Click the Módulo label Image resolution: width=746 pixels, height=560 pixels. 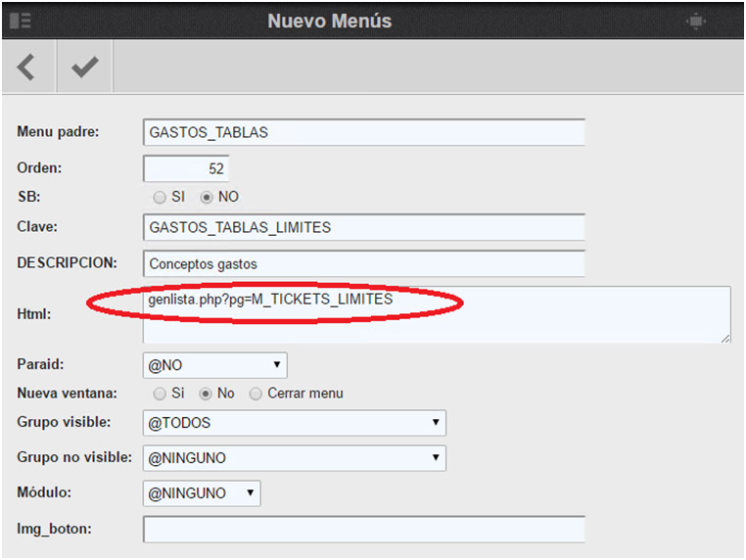point(44,492)
